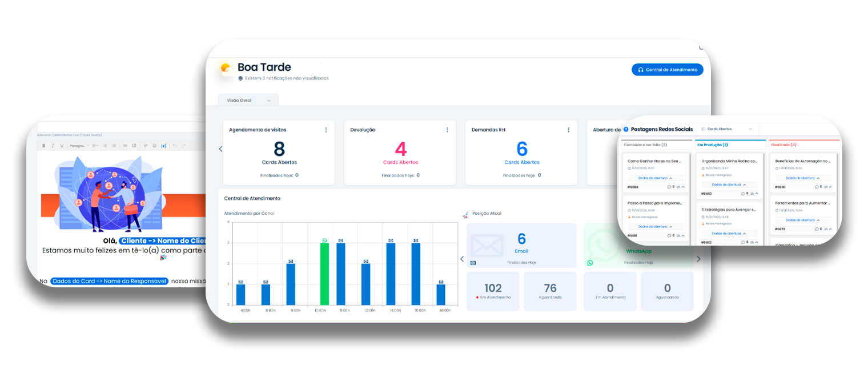Click the Bold formatting icon in email editor
The width and height of the screenshot is (868, 369).
[44, 146]
